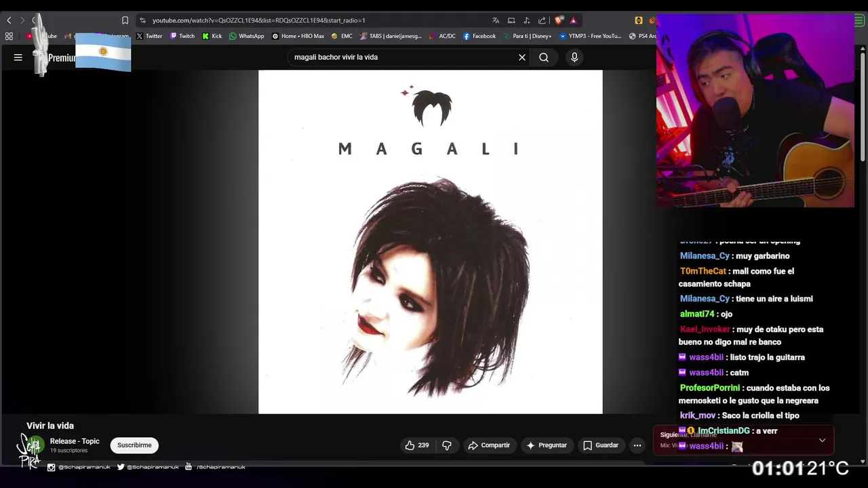868x488 pixels.
Task: Like the video with thumbs-up 239
Action: (x=417, y=445)
